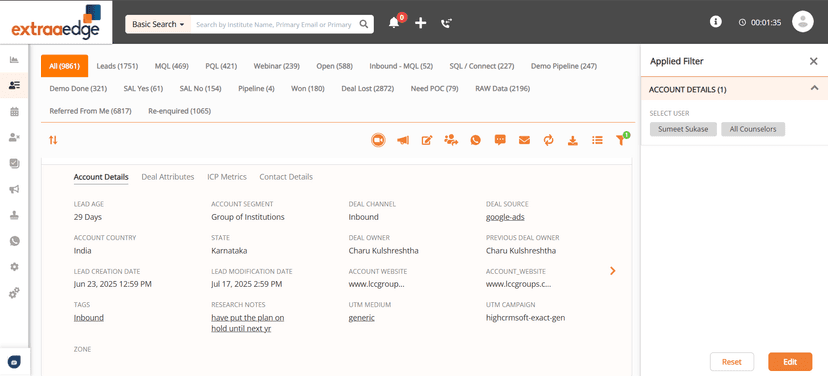828x376 pixels.
Task: Click the email envelope toolbar icon
Action: [x=524, y=140]
